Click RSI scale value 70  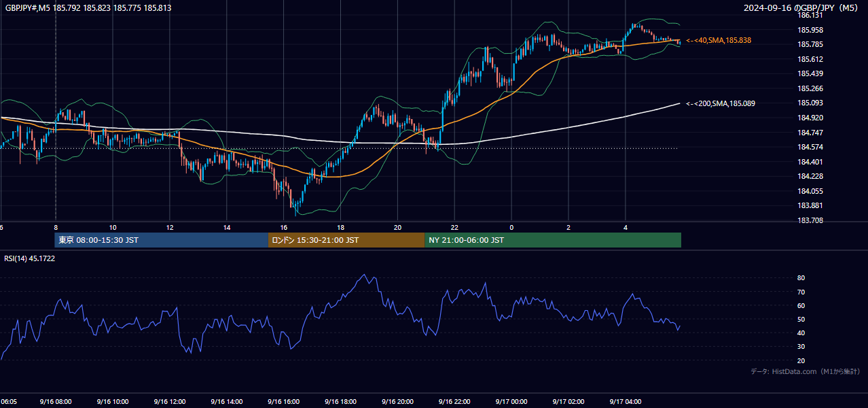801,292
